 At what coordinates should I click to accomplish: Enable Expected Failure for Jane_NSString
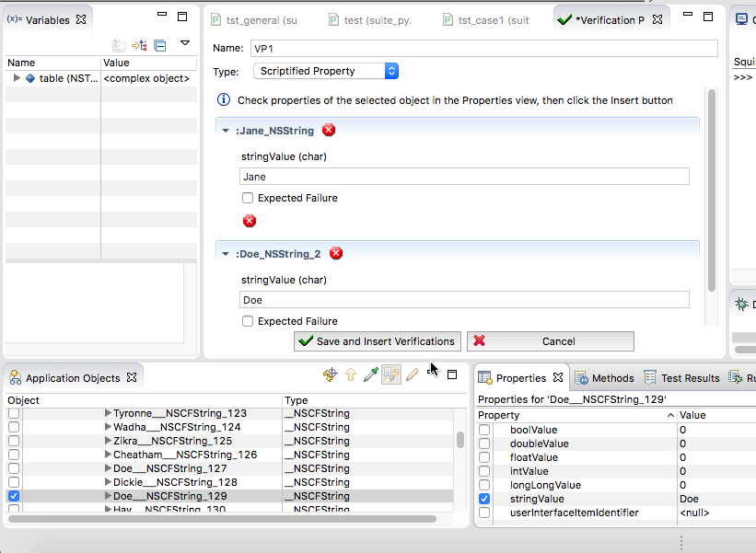click(x=248, y=198)
